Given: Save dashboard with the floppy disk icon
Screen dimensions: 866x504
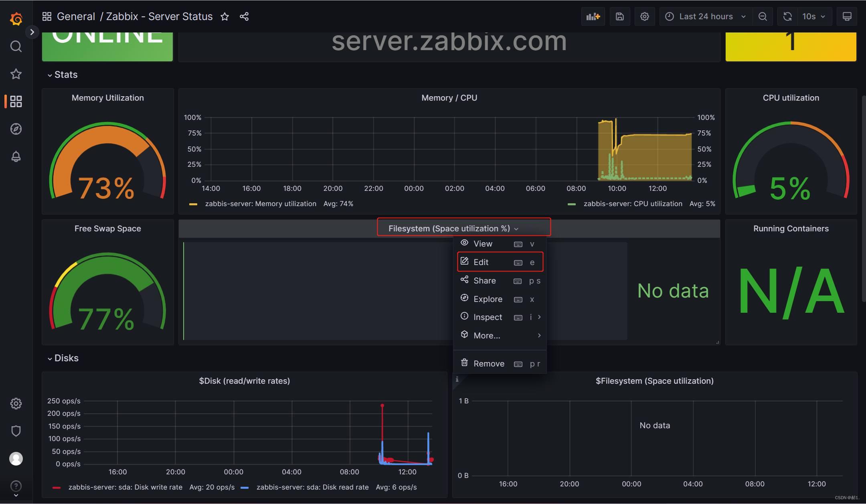Looking at the screenshot, I should [x=619, y=16].
